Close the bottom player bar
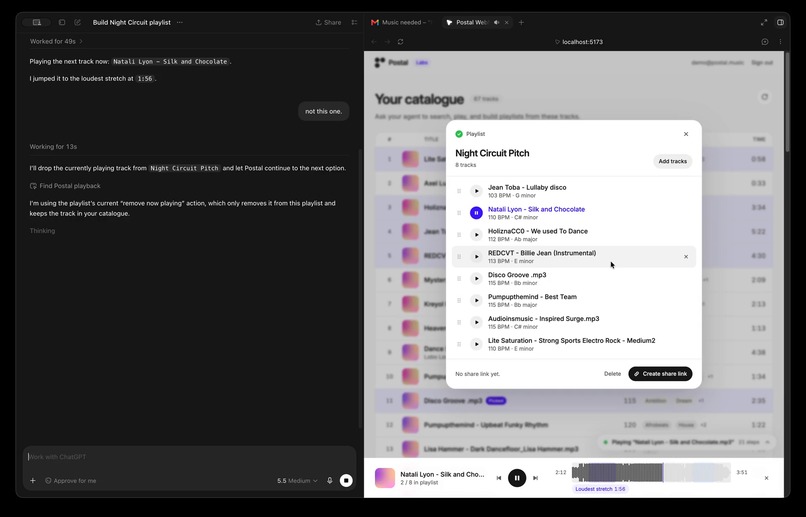Screen dimensions: 806x517 click(x=766, y=478)
